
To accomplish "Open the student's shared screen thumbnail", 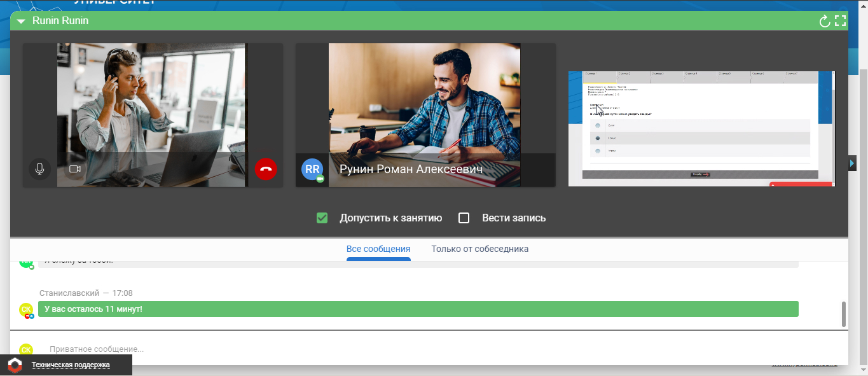I will coord(701,129).
